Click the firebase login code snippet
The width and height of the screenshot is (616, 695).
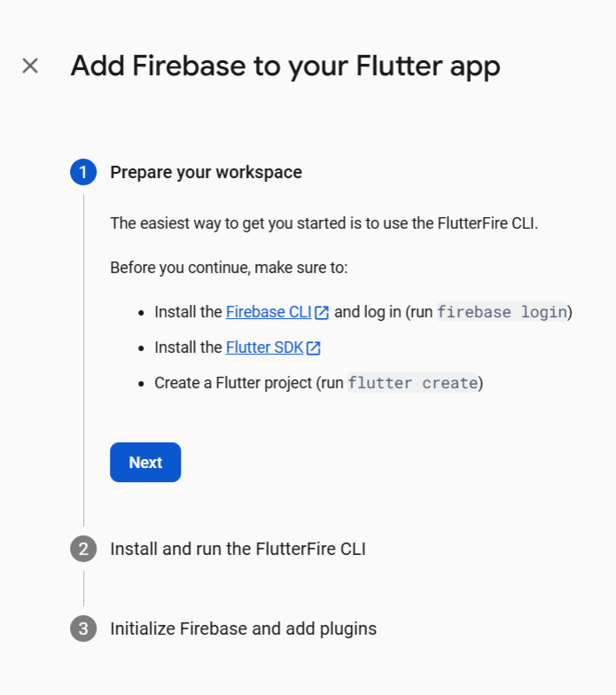(502, 312)
